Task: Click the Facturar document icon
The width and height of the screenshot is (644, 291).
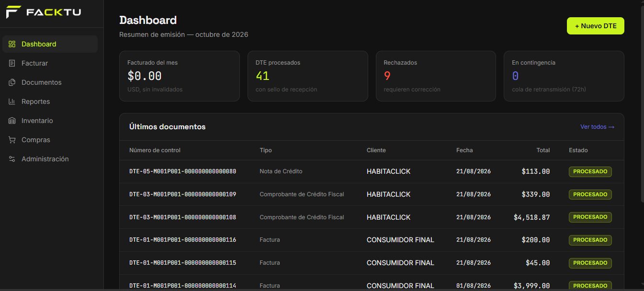Action: click(x=12, y=63)
